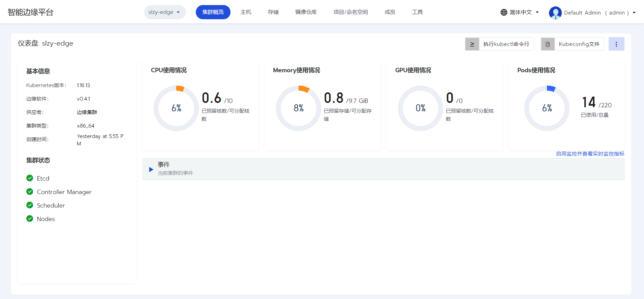Click the Kubeconfig file document icon
The image size is (644, 299).
click(548, 44)
